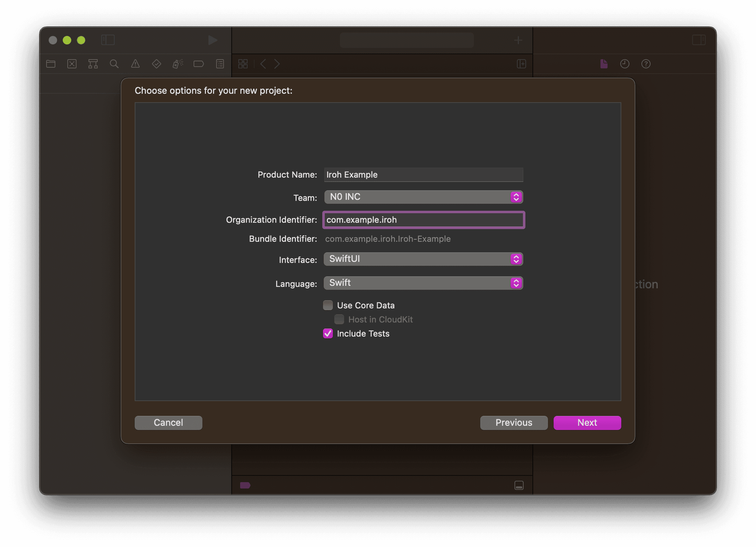Click into the Product Name field
This screenshot has height=547, width=756.
point(423,175)
